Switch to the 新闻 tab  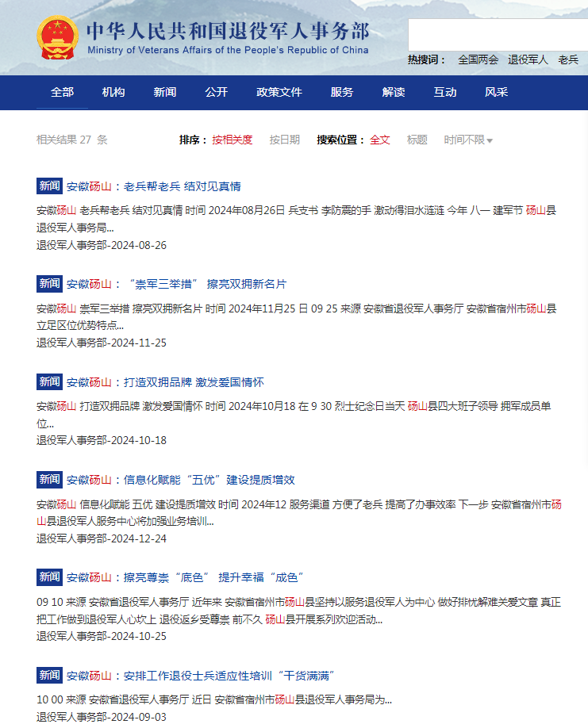(165, 93)
